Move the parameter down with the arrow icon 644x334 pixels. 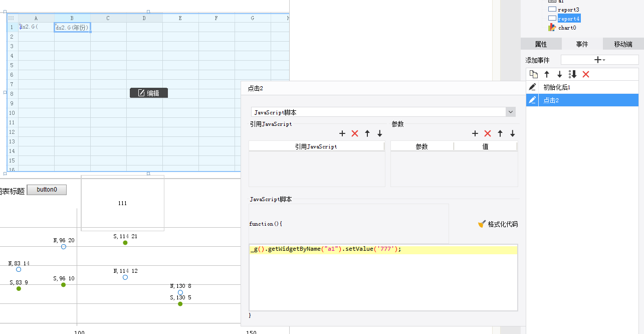coord(513,133)
